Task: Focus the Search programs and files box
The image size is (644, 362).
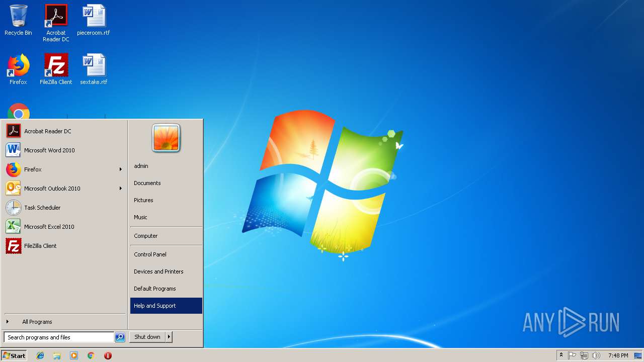Action: 59,337
